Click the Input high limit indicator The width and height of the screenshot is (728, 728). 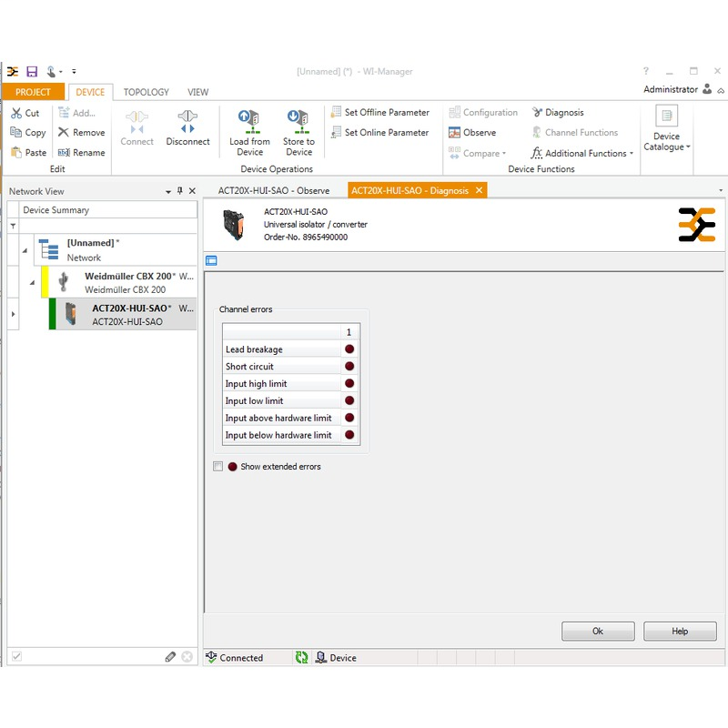point(349,383)
